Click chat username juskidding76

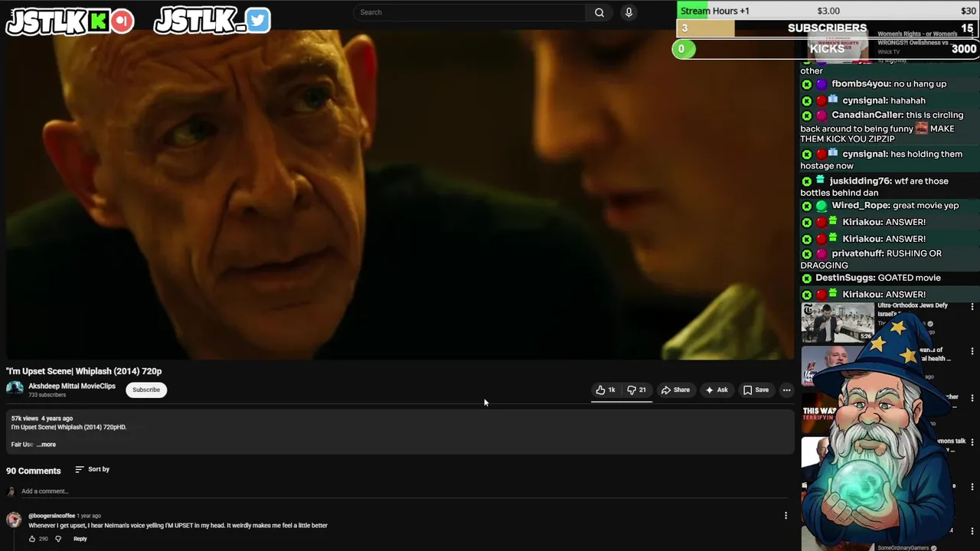click(861, 181)
